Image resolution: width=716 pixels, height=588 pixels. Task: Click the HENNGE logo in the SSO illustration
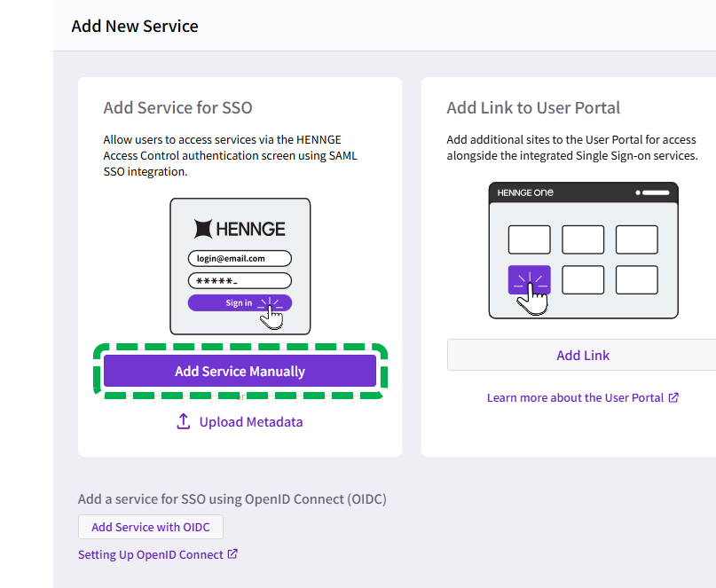pos(240,229)
